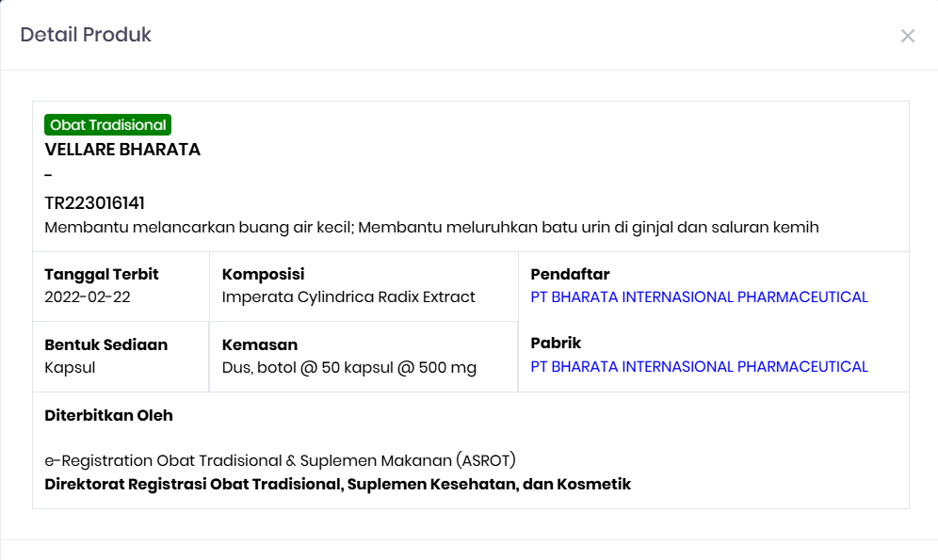Click the dash placeholder under VELLARE BHARATA
The width and height of the screenshot is (938, 560).
pos(46,174)
